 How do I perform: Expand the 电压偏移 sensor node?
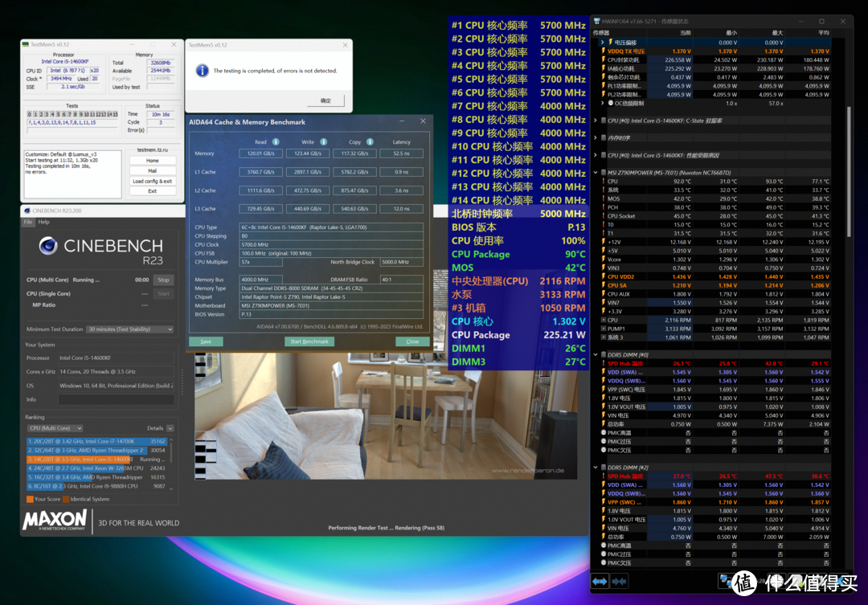click(x=602, y=42)
